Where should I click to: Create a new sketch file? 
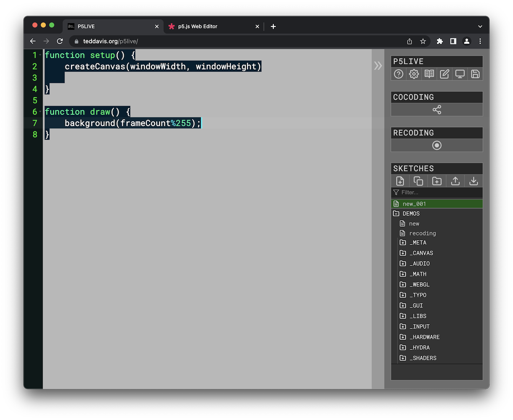(x=400, y=181)
